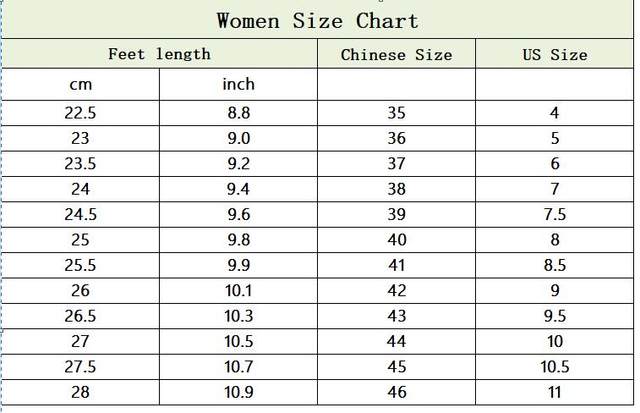This screenshot has height=413, width=640.
Task: Select Chinese size 42 cell
Action: 396,291
